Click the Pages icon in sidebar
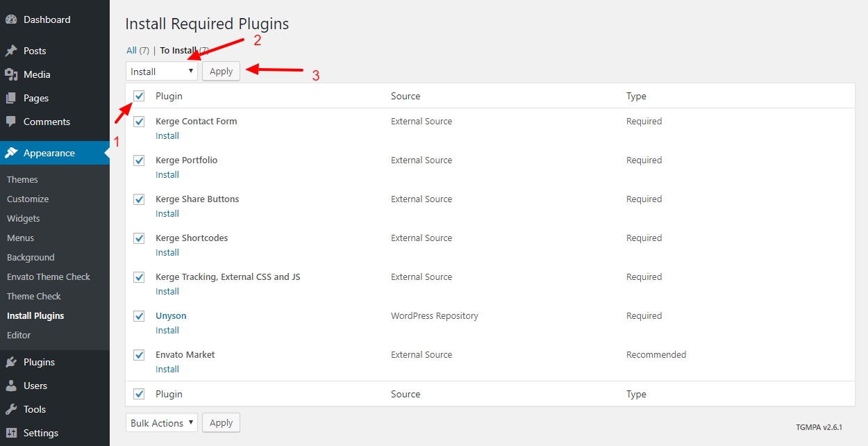 11,98
